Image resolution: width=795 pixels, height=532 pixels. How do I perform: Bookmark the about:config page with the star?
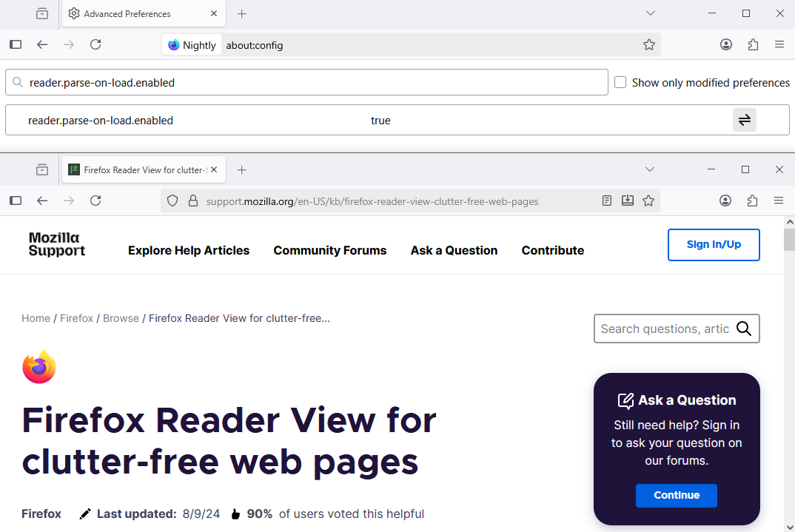(649, 44)
